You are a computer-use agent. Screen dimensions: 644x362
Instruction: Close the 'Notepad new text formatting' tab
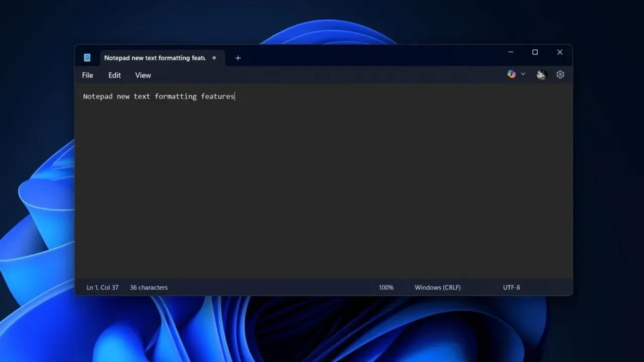pyautogui.click(x=214, y=58)
